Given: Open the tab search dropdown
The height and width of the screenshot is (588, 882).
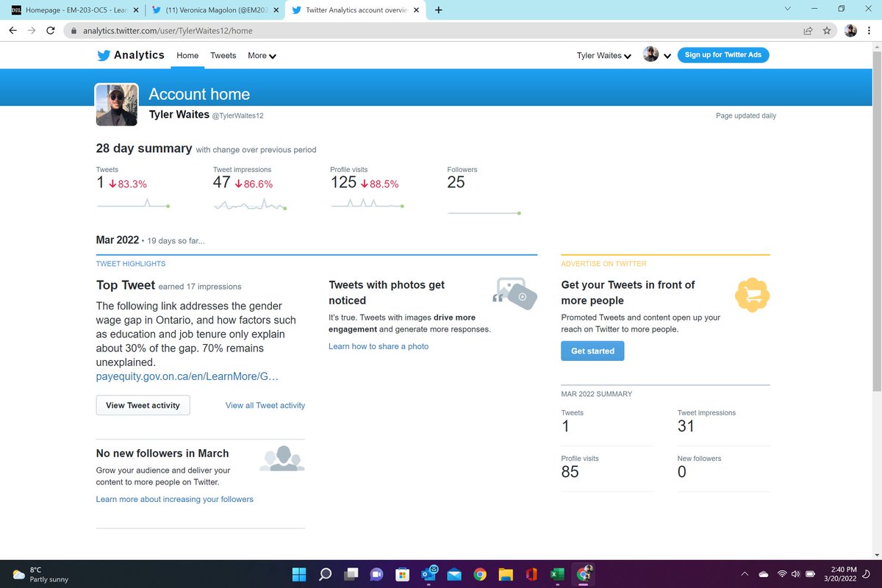Looking at the screenshot, I should (787, 9).
